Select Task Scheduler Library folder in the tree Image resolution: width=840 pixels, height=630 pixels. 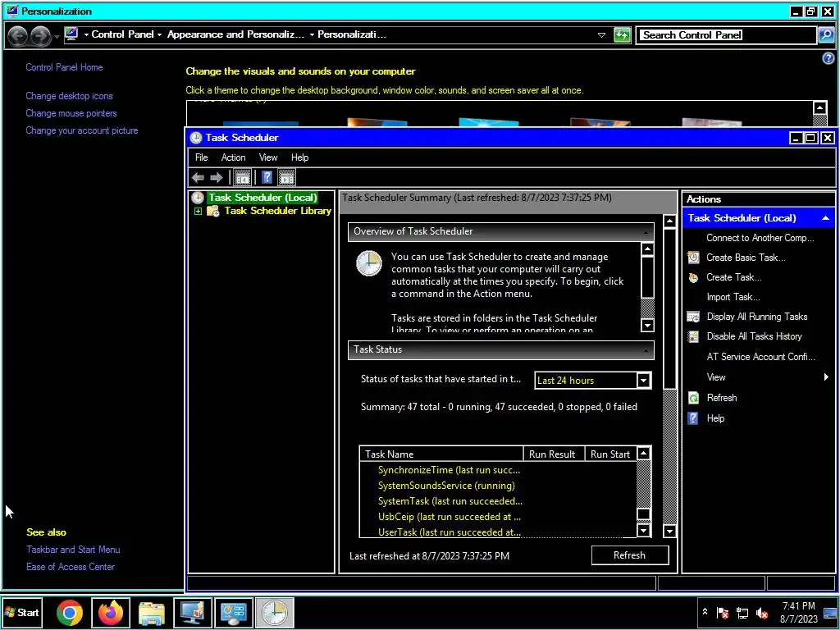[277, 211]
